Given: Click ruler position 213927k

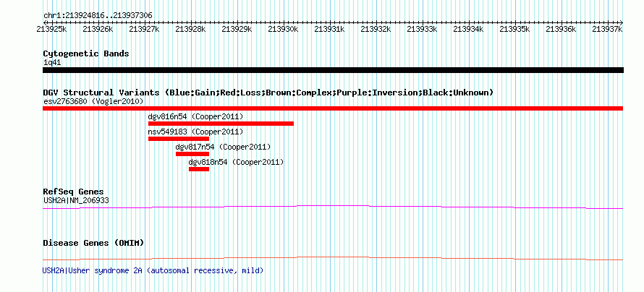Looking at the screenshot, I should (144, 29).
